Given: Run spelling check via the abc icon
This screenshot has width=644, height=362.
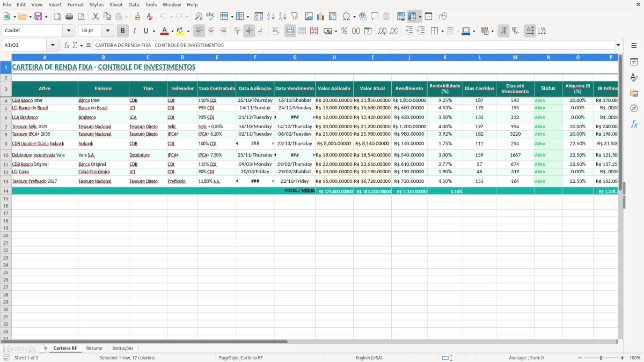Looking at the screenshot, I should (210, 17).
